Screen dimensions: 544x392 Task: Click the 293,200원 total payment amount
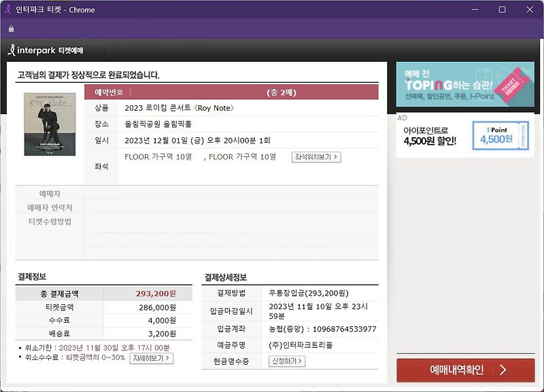158,294
